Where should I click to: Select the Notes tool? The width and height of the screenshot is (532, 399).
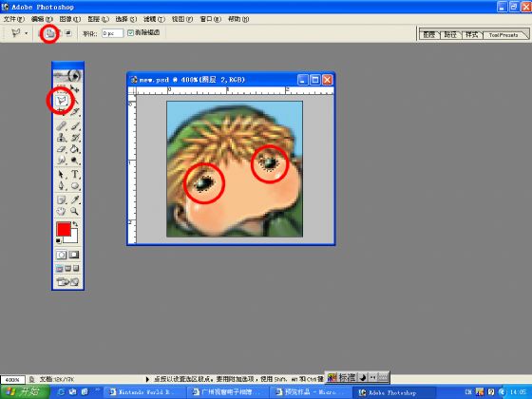[x=62, y=200]
